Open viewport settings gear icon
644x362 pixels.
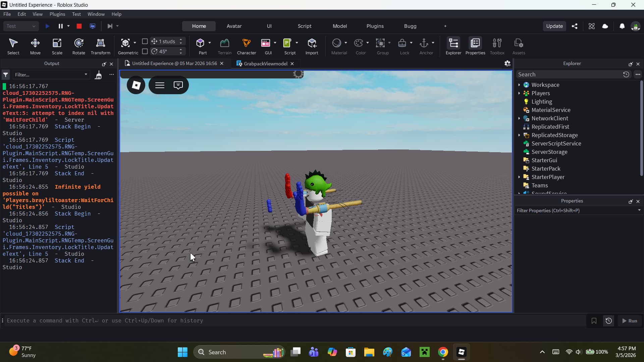click(507, 63)
